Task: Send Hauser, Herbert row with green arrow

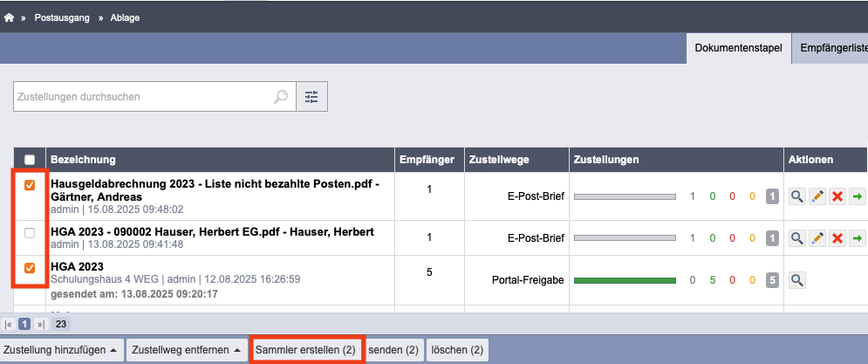Action: 857,238
